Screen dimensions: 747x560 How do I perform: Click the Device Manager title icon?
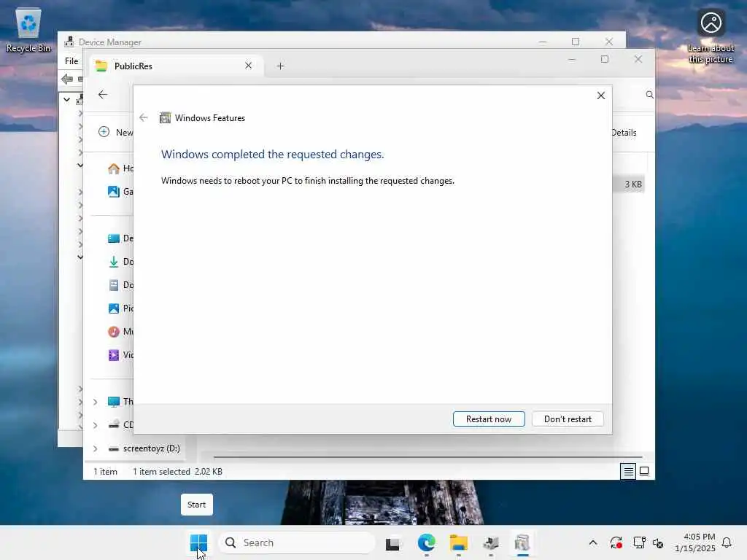coord(69,42)
